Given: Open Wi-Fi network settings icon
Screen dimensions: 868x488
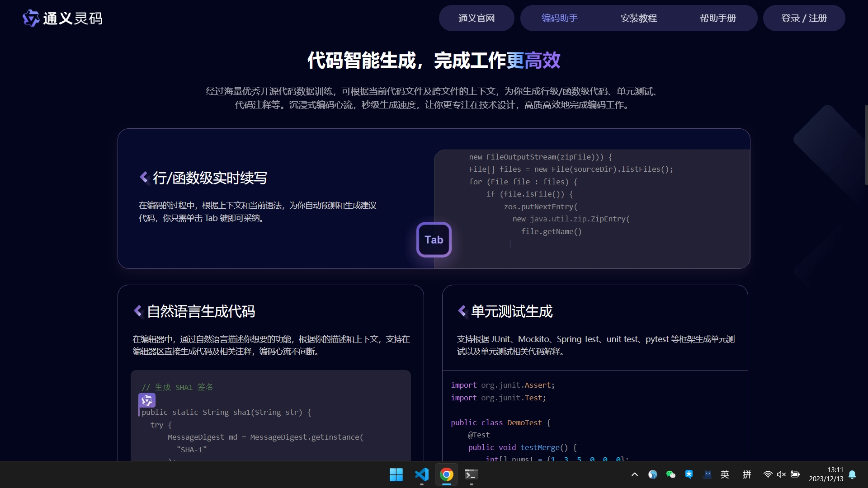Looking at the screenshot, I should [768, 474].
